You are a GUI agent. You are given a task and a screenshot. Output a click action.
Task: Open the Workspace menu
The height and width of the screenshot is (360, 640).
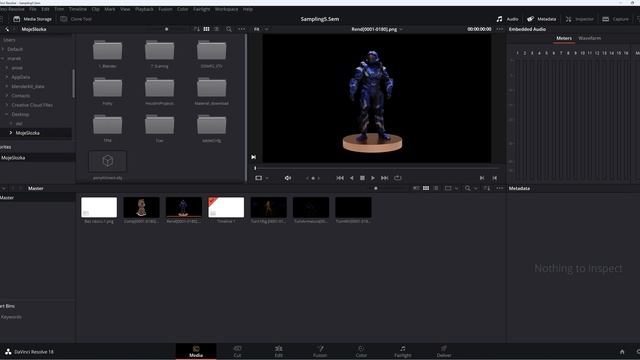(x=226, y=9)
